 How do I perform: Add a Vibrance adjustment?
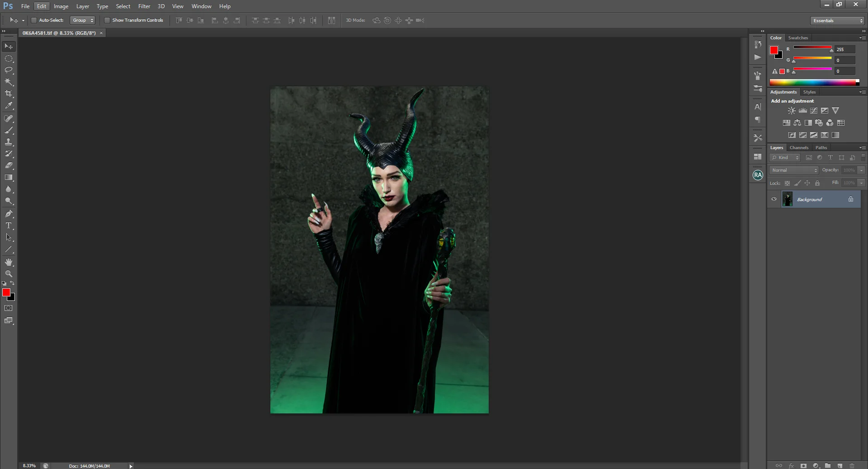click(x=835, y=111)
